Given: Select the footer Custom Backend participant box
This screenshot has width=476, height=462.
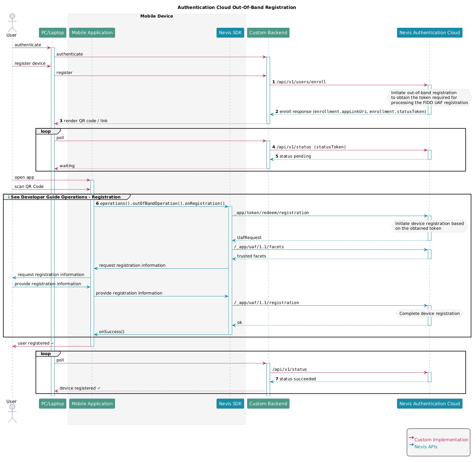Looking at the screenshot, I should coord(268,404).
